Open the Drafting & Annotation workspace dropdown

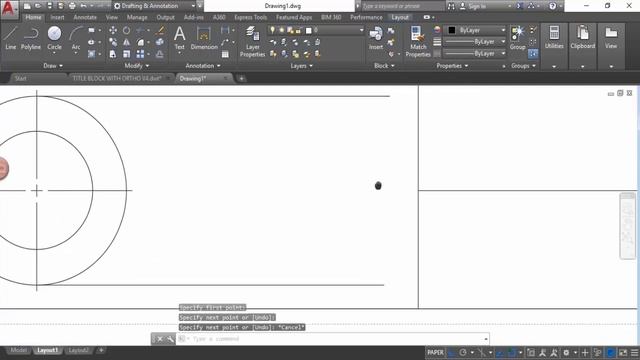coord(154,6)
